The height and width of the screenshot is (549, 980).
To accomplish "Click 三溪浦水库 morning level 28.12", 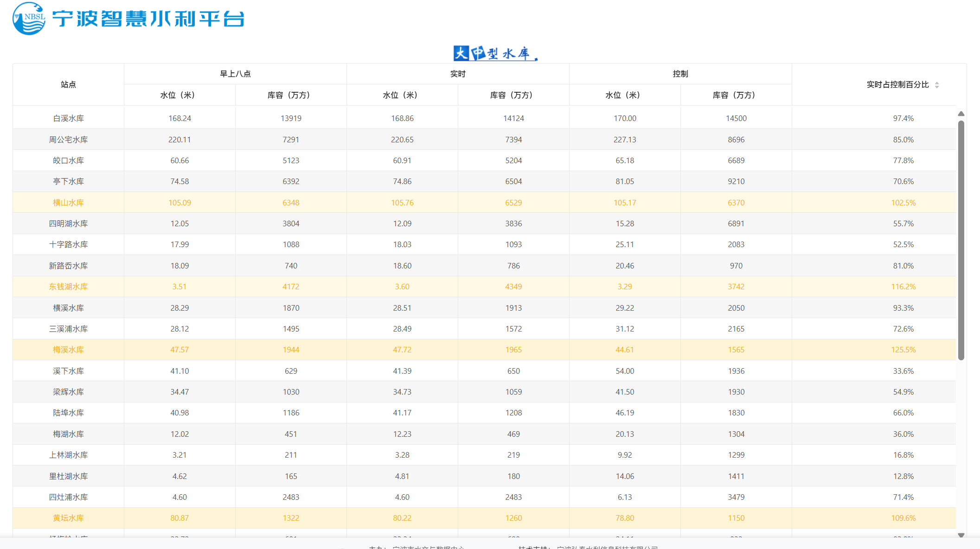I will 179,329.
